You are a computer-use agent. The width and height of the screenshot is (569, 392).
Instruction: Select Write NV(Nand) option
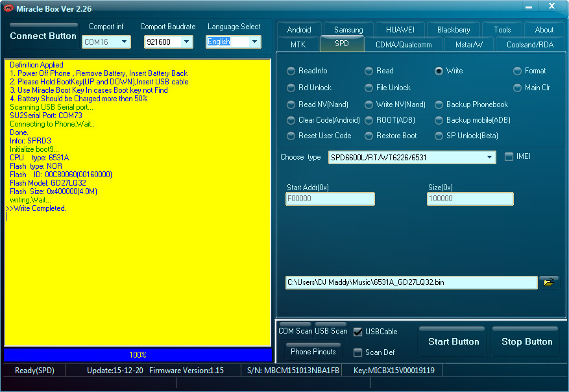pos(395,104)
